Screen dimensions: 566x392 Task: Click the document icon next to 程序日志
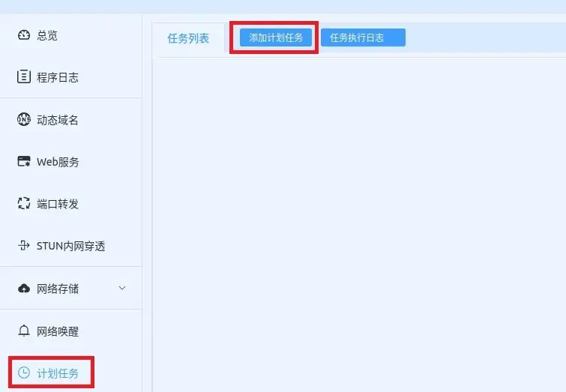click(x=24, y=76)
